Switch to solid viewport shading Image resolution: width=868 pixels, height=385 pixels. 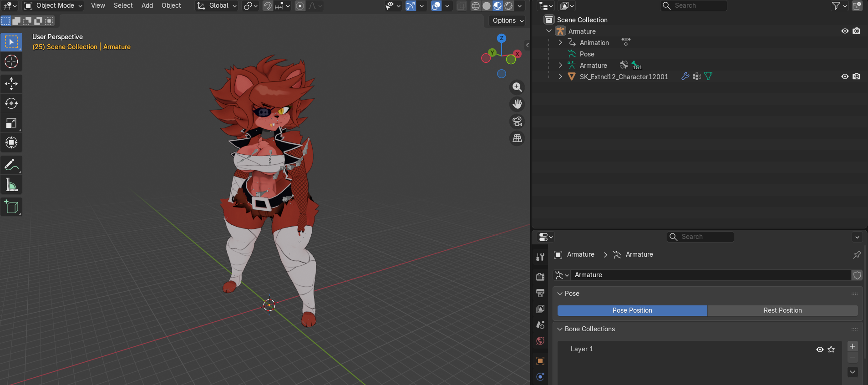click(487, 6)
